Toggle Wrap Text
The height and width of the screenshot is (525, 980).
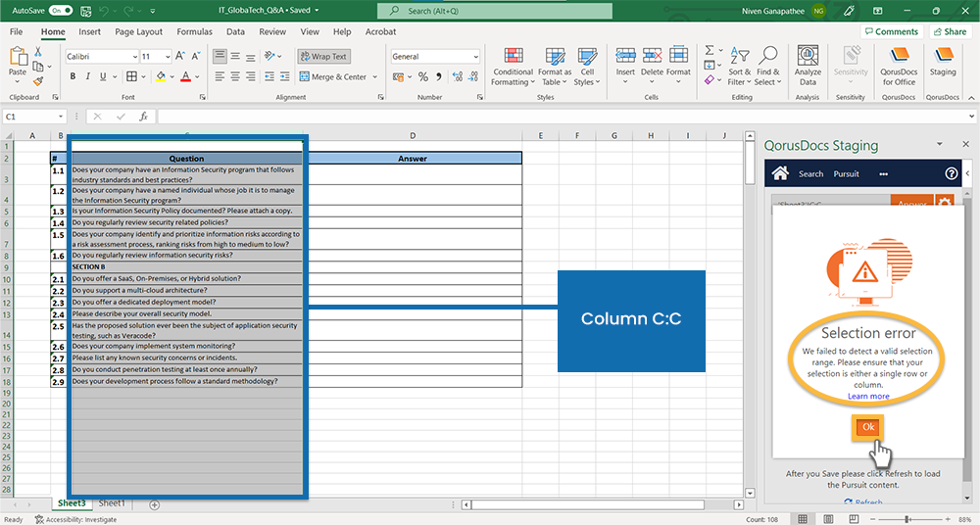[323, 56]
